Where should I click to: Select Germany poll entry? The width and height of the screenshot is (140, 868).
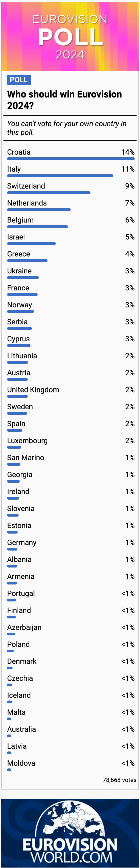point(22,542)
